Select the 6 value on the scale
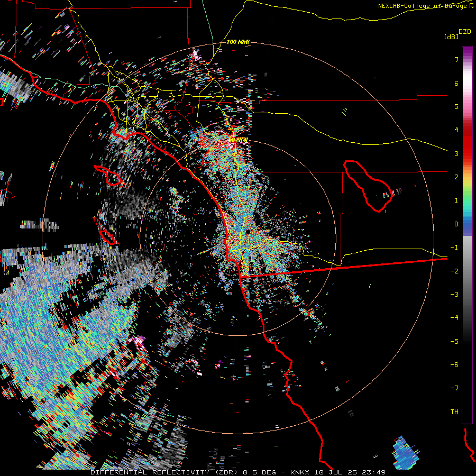The width and height of the screenshot is (476, 476). (456, 83)
